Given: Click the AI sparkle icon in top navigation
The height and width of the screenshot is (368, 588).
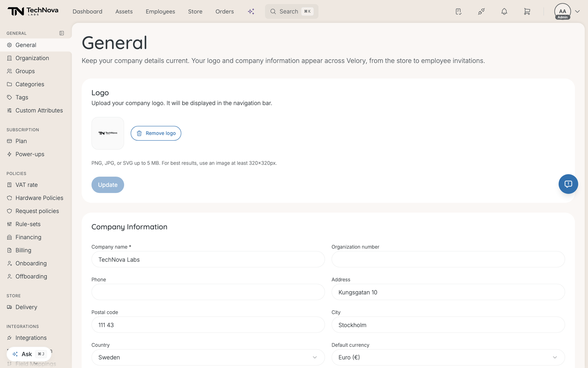Looking at the screenshot, I should pos(251,11).
